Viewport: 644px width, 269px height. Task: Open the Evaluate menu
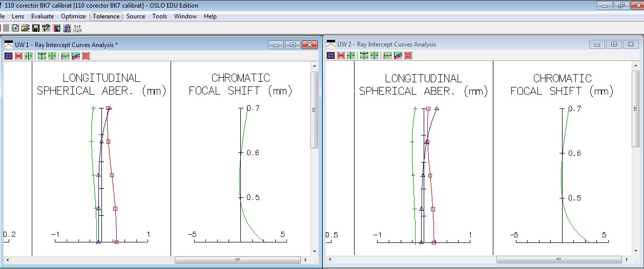click(x=43, y=16)
